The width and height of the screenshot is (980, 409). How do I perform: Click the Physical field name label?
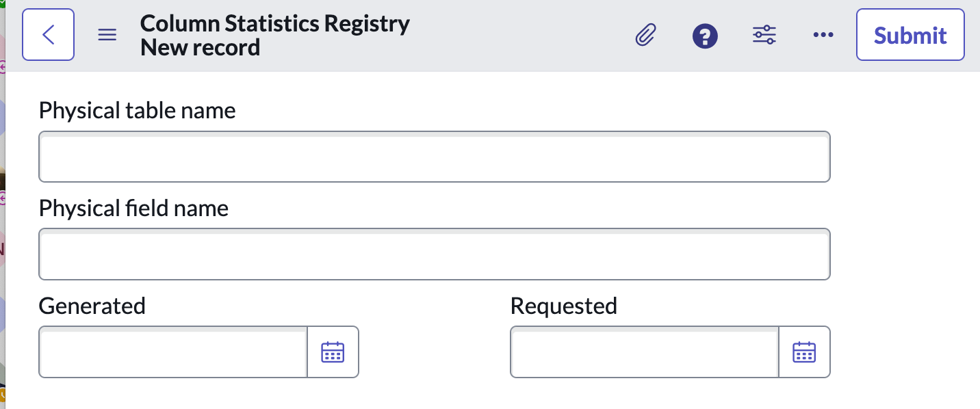[133, 208]
